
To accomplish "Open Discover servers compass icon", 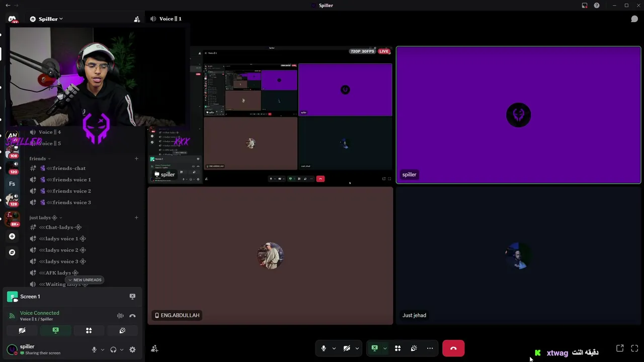I will (x=12, y=252).
